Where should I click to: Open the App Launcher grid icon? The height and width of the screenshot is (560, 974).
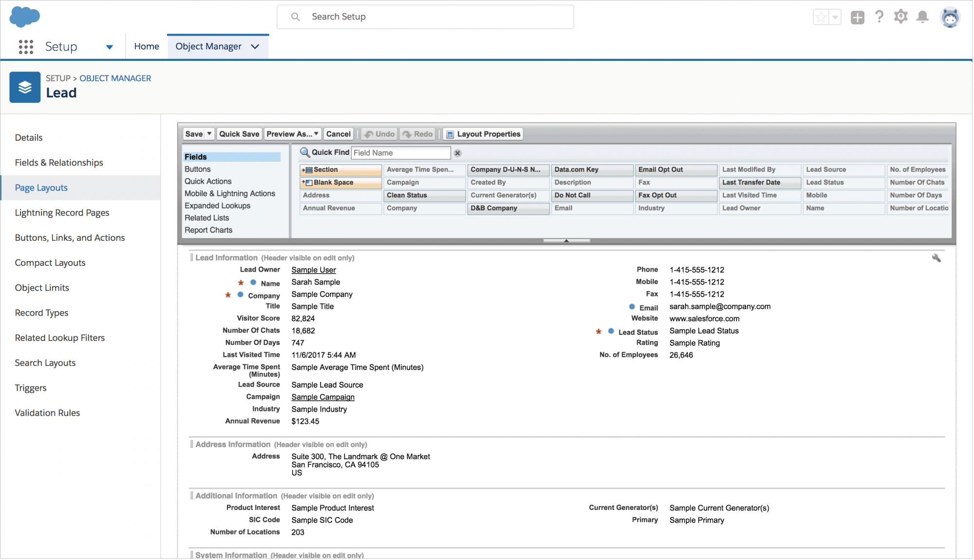(26, 47)
